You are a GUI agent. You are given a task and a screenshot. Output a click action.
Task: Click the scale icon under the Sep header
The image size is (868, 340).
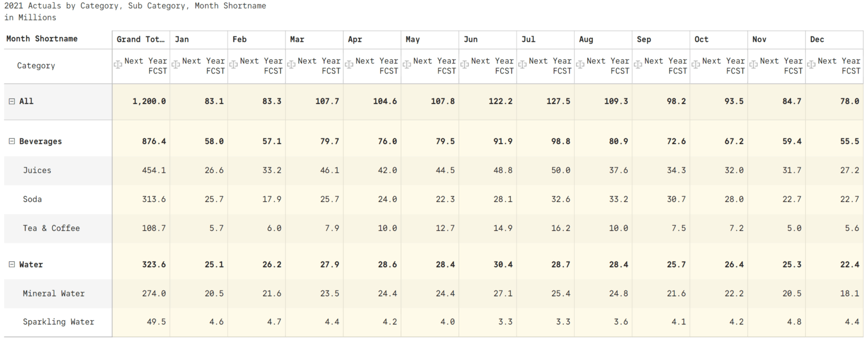pyautogui.click(x=638, y=65)
